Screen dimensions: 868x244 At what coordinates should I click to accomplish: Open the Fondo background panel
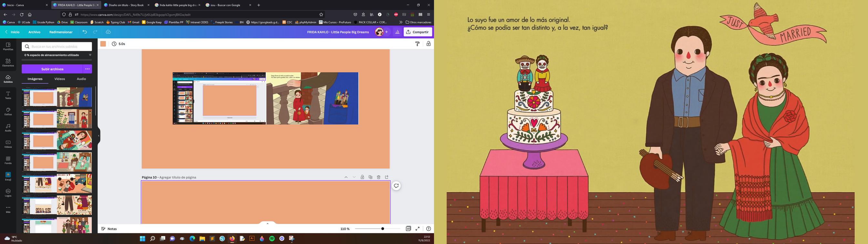point(8,160)
